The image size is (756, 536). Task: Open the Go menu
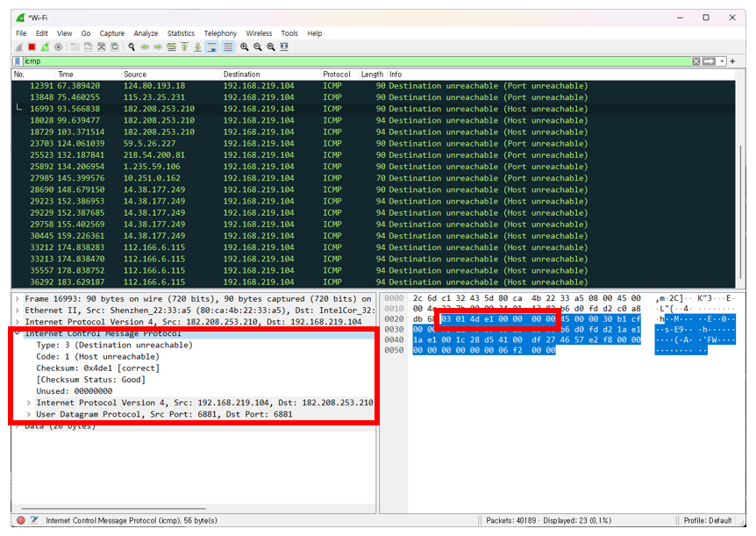coord(86,33)
